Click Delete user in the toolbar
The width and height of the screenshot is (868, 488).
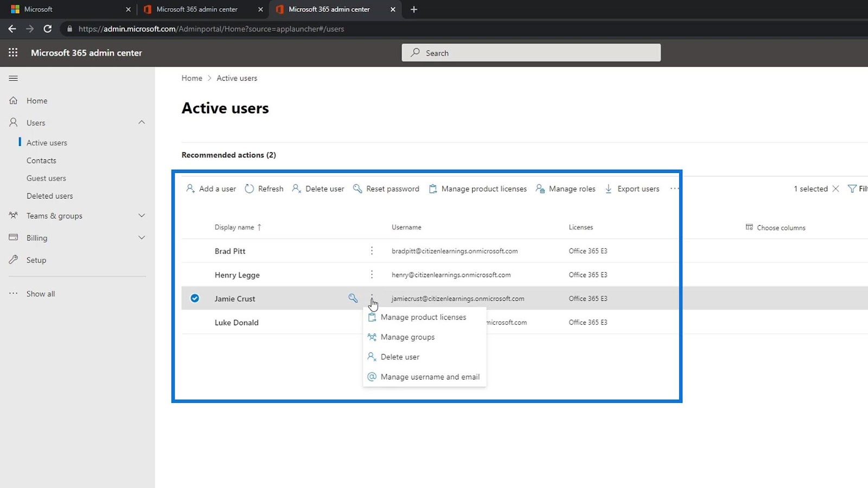tap(318, 189)
